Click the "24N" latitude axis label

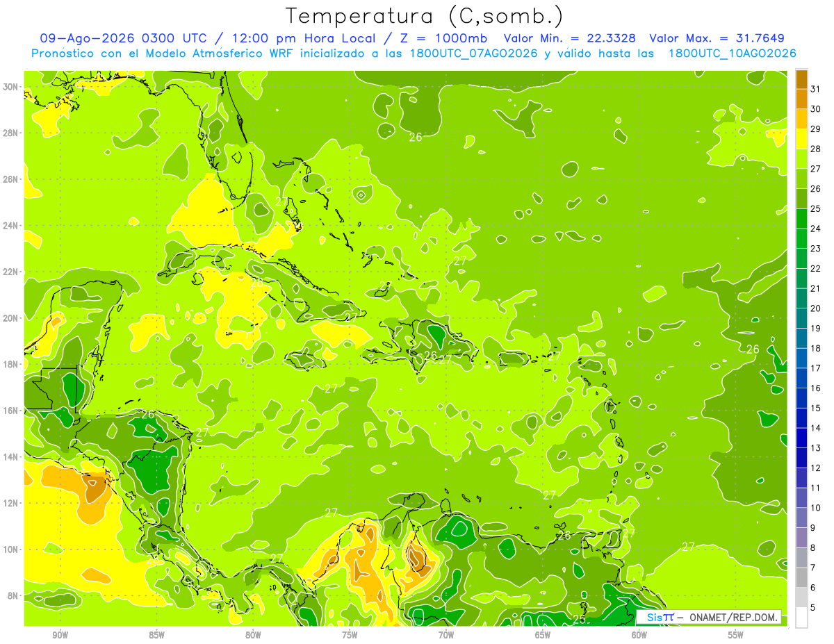(x=12, y=225)
